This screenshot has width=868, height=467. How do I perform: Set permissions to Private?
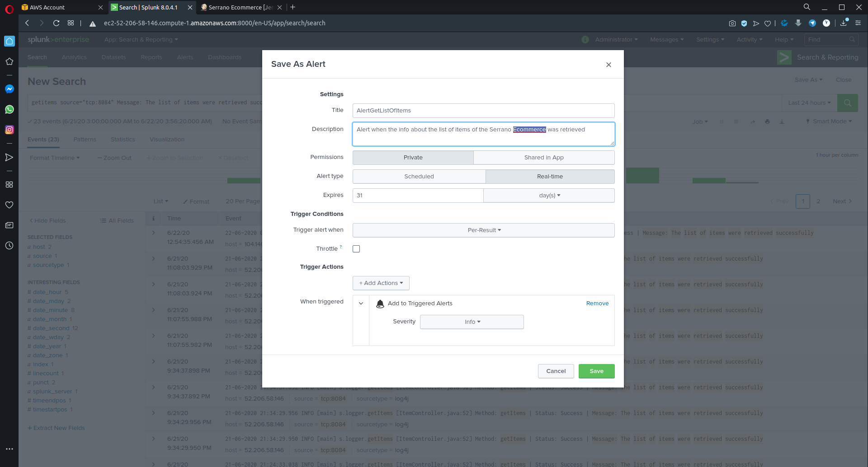coord(413,158)
